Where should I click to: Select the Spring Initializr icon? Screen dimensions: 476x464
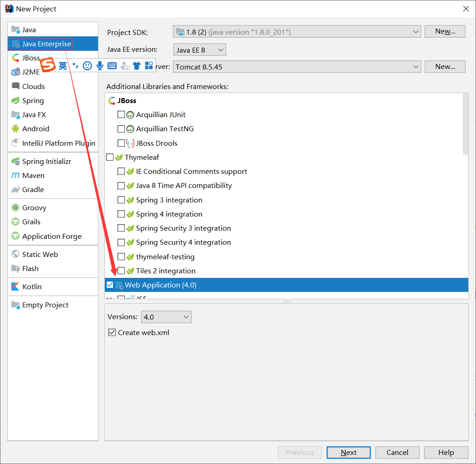point(15,161)
